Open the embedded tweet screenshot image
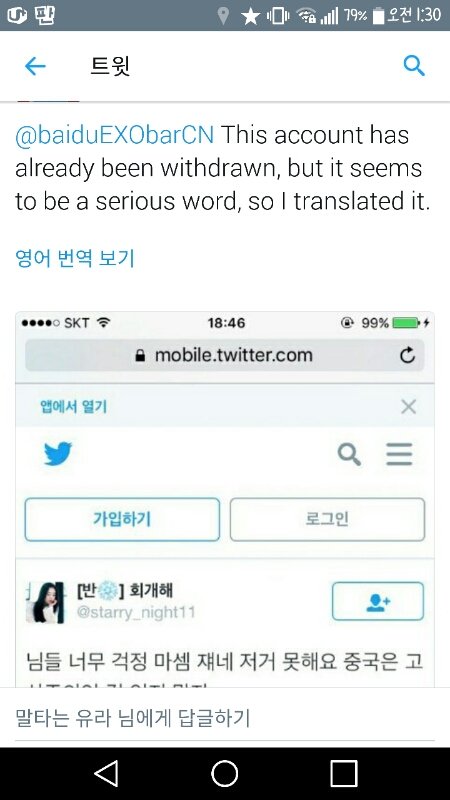Screen dimensions: 450x800 tap(225, 499)
